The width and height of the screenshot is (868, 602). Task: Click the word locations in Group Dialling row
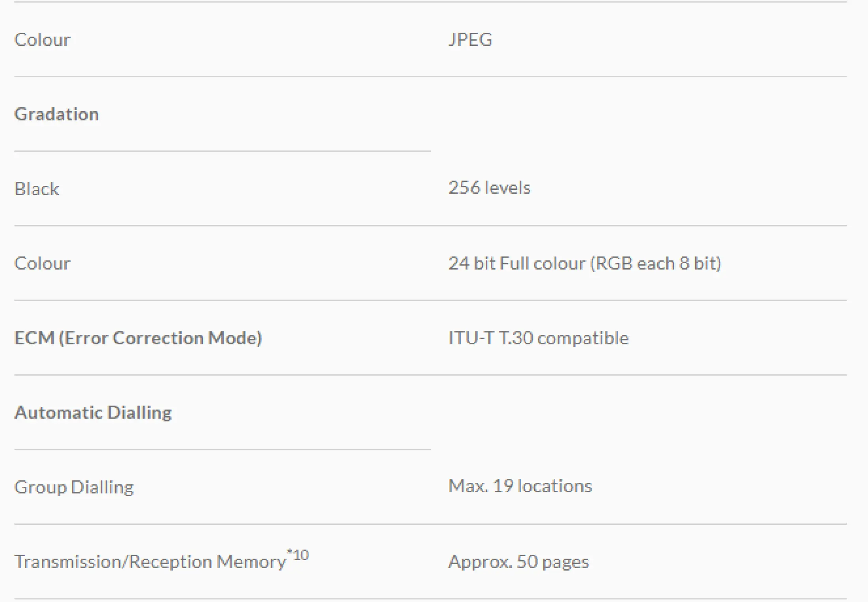pos(555,486)
